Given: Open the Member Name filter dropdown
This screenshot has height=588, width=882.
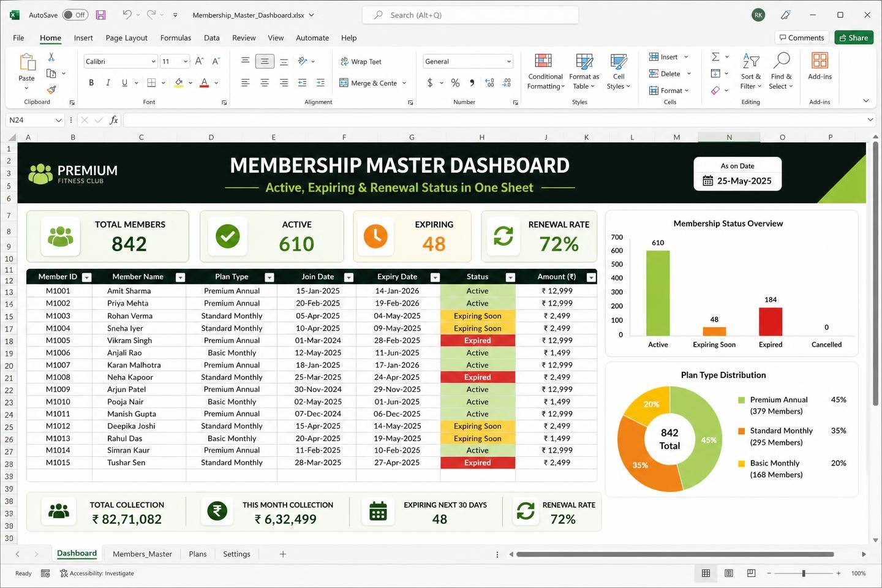Looking at the screenshot, I should (180, 277).
